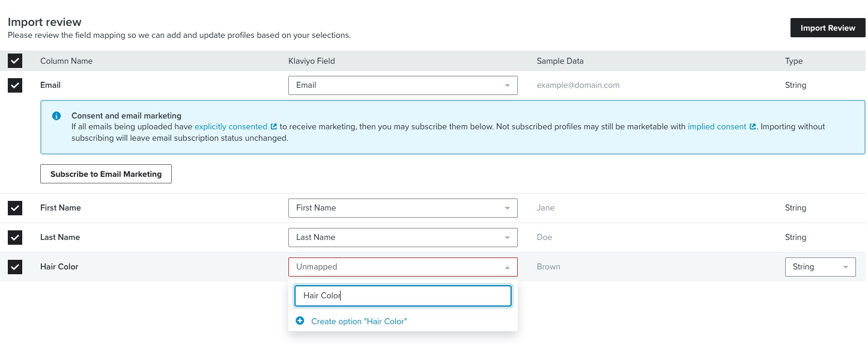Click Subscribe to Email Marketing button

coord(106,174)
